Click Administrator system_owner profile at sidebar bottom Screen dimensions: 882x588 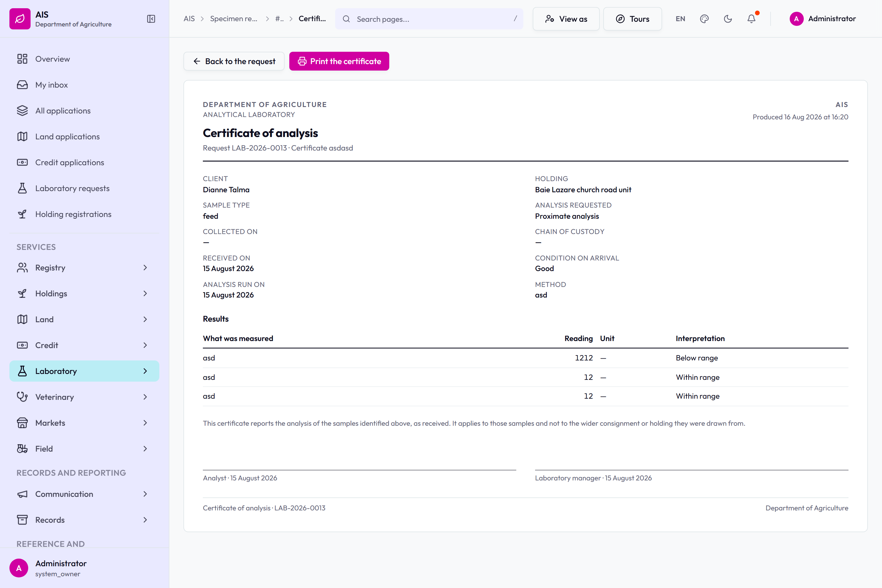point(84,568)
